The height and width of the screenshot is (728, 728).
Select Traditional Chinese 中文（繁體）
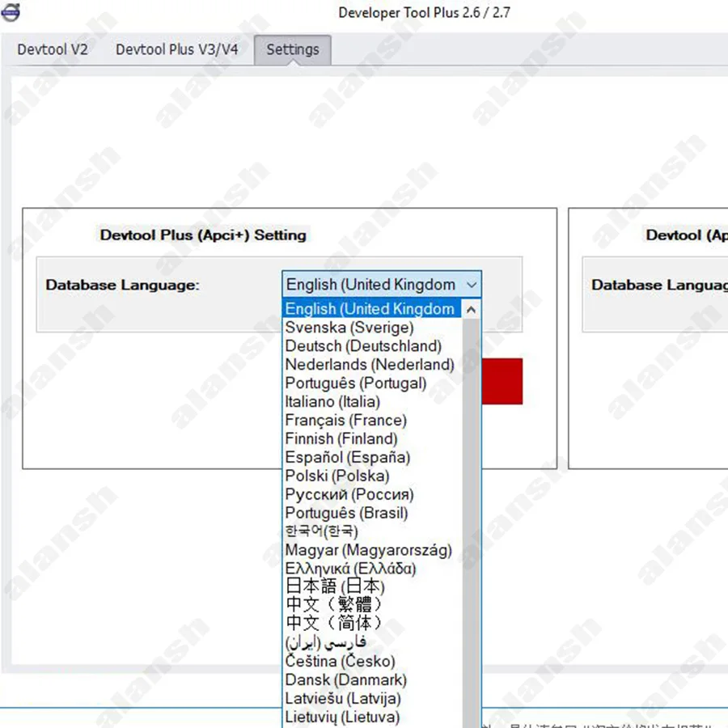[x=371, y=604]
